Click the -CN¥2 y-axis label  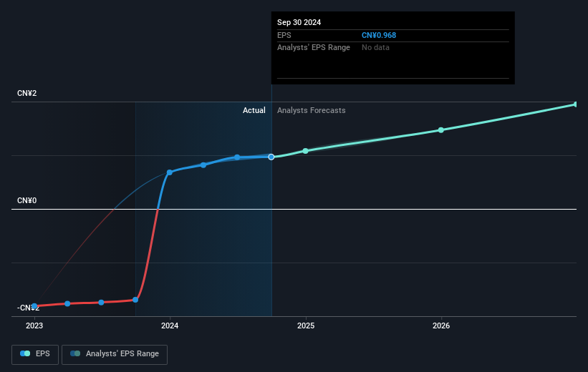coord(28,308)
